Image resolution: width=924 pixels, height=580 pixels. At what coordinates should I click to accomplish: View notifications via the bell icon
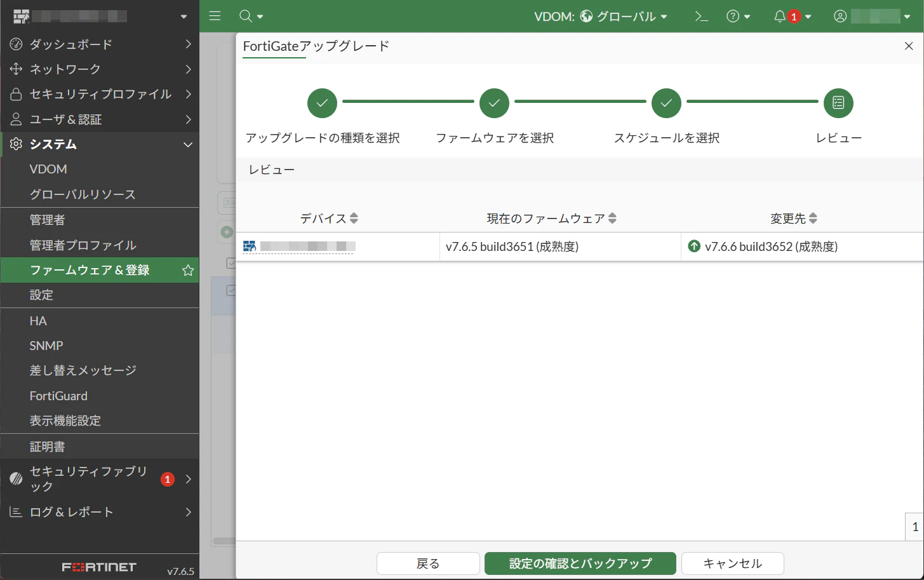pyautogui.click(x=780, y=16)
